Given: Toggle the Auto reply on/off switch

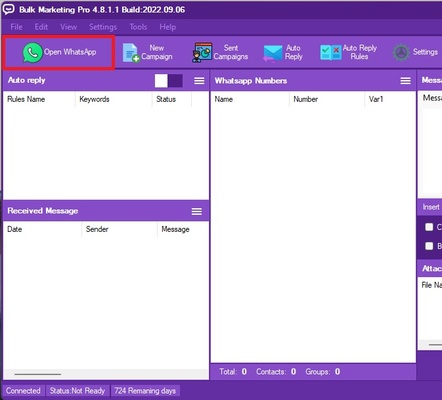Looking at the screenshot, I should point(169,81).
